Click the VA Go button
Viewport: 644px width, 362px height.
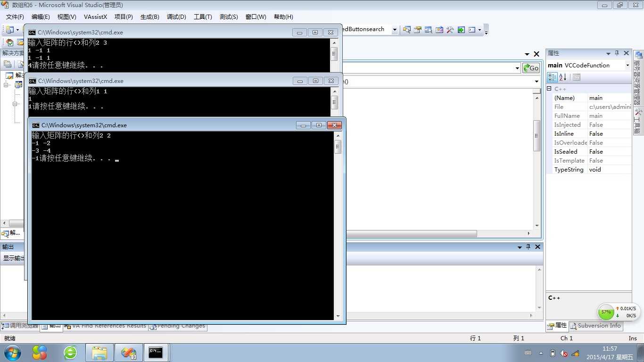click(531, 68)
